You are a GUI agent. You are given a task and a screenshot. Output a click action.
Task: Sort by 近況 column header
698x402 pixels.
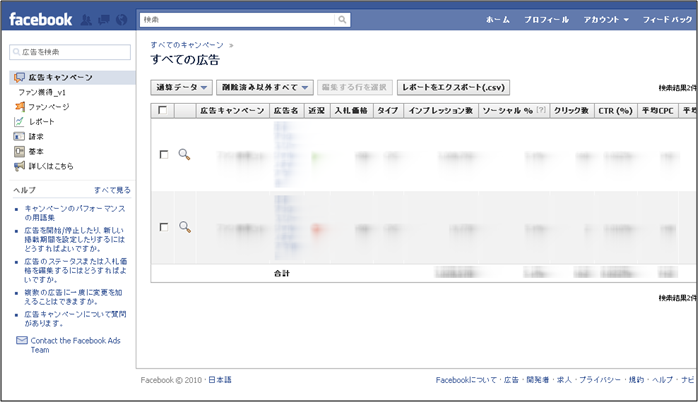click(x=317, y=110)
